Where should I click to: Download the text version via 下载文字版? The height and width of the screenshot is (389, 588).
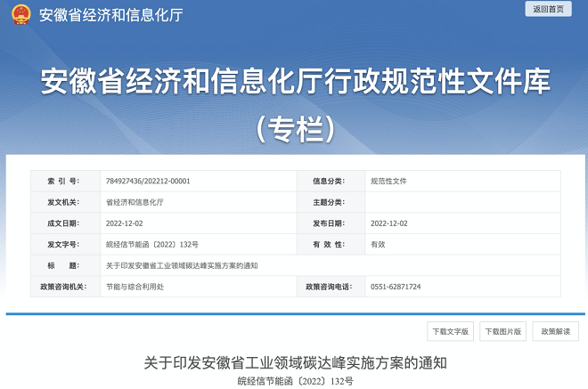[x=450, y=332]
